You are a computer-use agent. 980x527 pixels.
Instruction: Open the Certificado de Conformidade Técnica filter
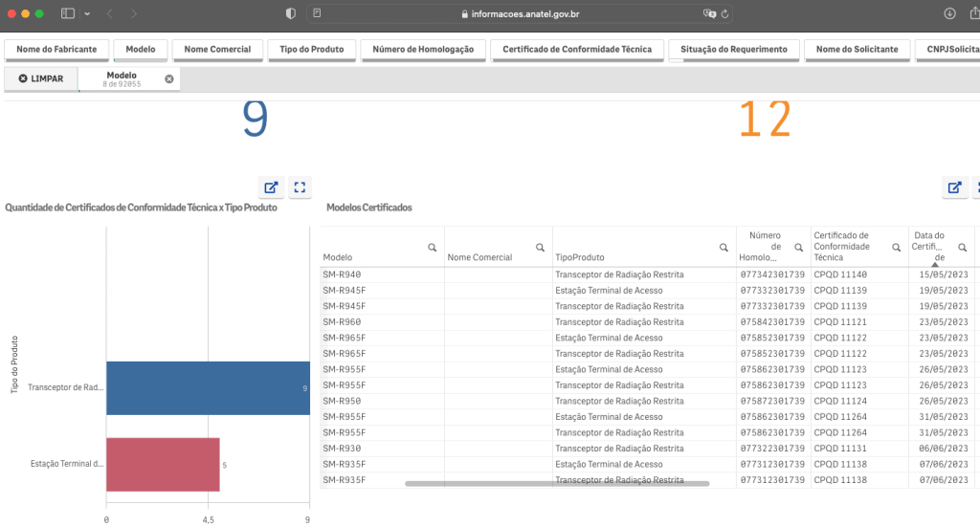click(577, 50)
